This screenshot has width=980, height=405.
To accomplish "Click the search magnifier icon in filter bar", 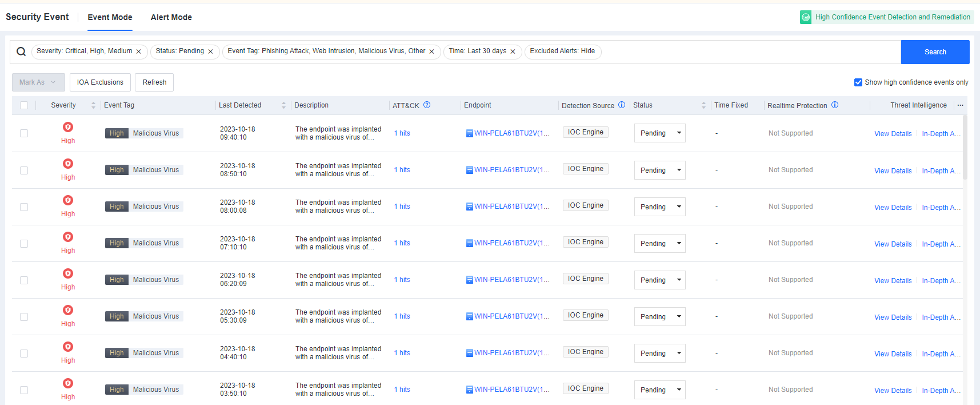I will 21,51.
